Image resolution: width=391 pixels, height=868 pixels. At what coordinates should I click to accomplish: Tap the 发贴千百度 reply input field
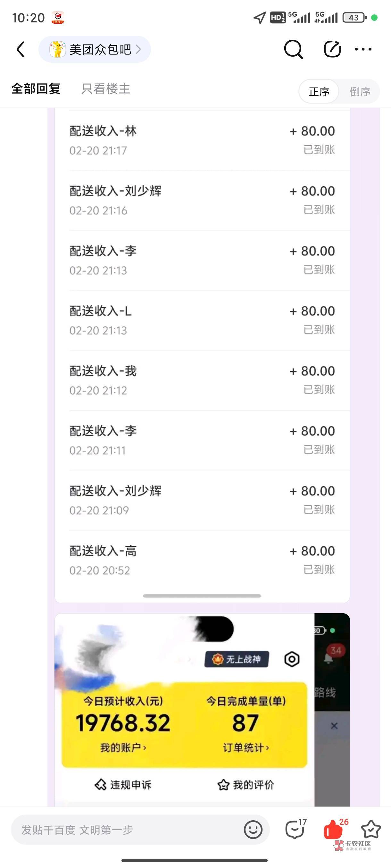pyautogui.click(x=128, y=830)
